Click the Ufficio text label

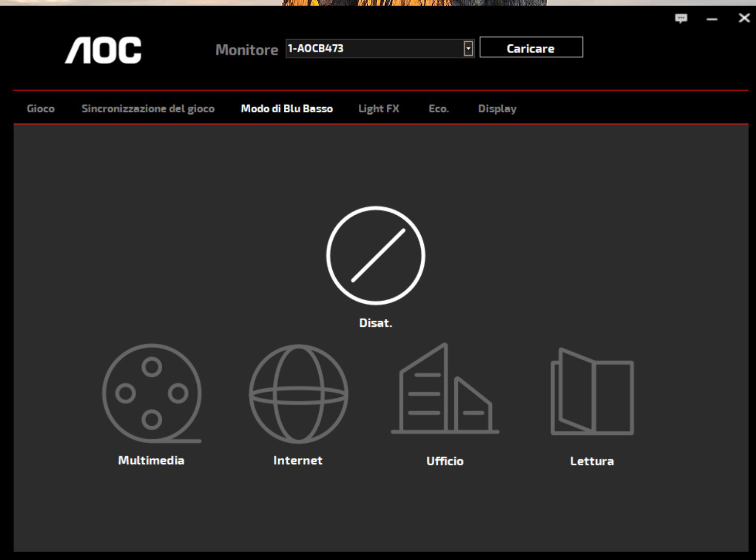click(445, 461)
